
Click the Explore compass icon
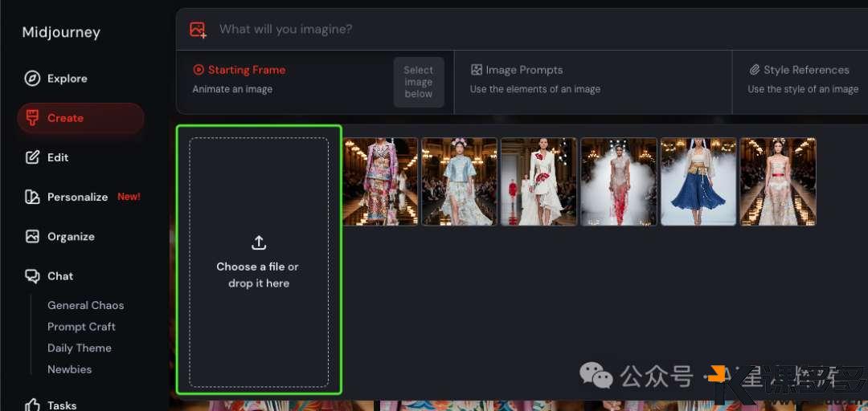32,79
